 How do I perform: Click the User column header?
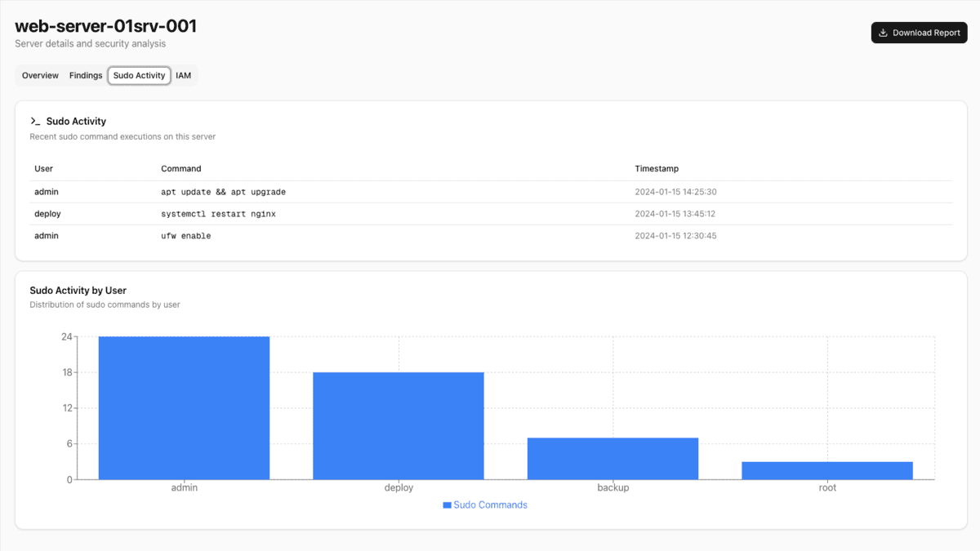pos(42,168)
